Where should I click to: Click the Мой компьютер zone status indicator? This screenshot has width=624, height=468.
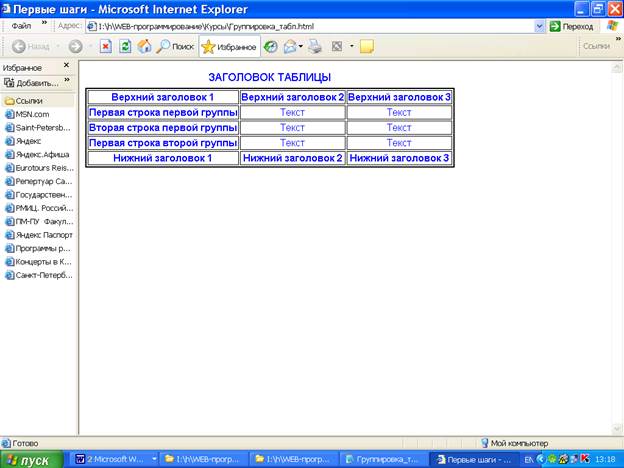tap(514, 443)
